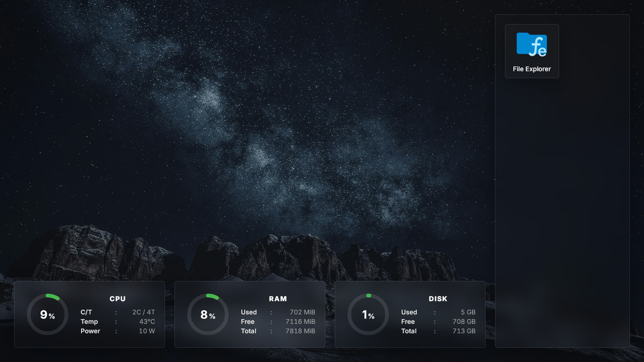Click the DISK Used label

(x=409, y=312)
